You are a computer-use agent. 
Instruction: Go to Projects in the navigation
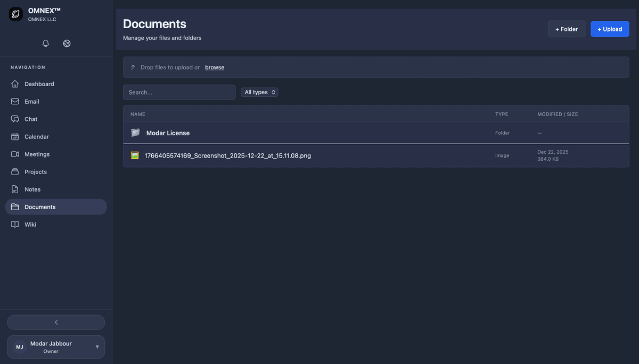click(x=35, y=172)
